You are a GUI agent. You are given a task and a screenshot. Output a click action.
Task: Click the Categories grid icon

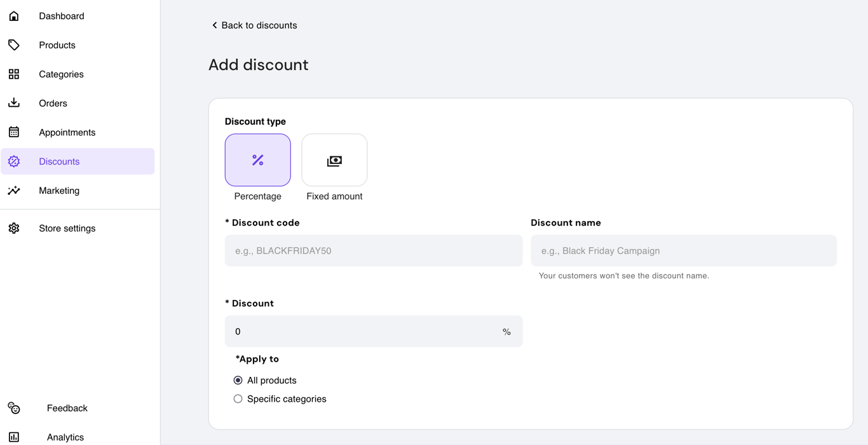14,74
